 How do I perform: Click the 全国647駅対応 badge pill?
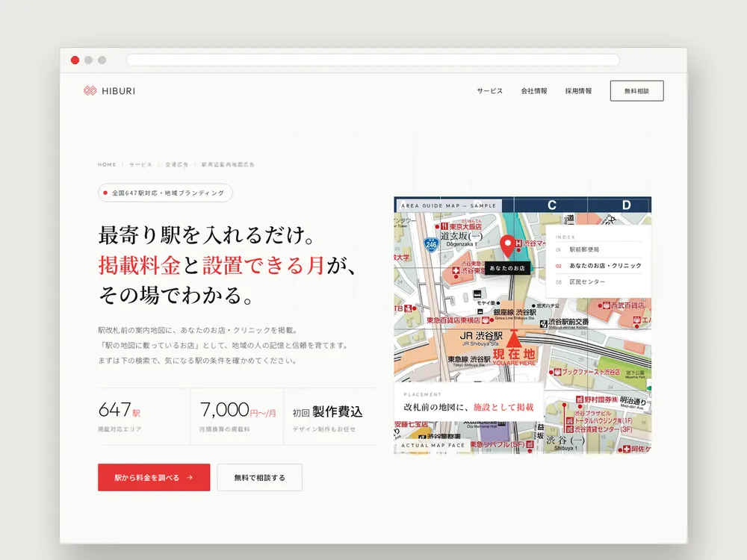(165, 193)
